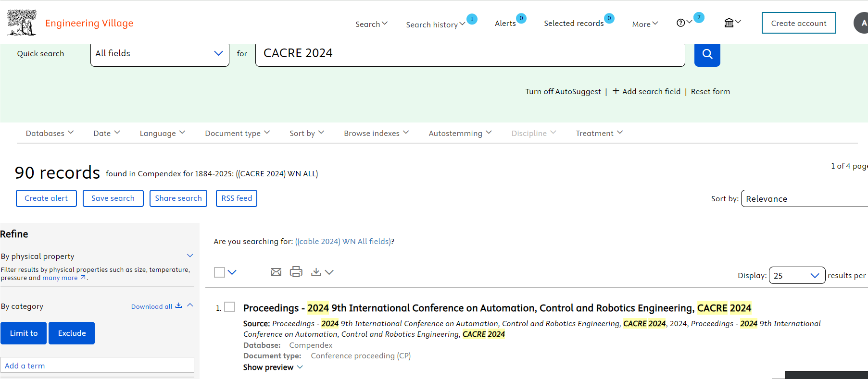Image resolution: width=868 pixels, height=379 pixels.
Task: Click the external link icon after many more
Action: [83, 278]
